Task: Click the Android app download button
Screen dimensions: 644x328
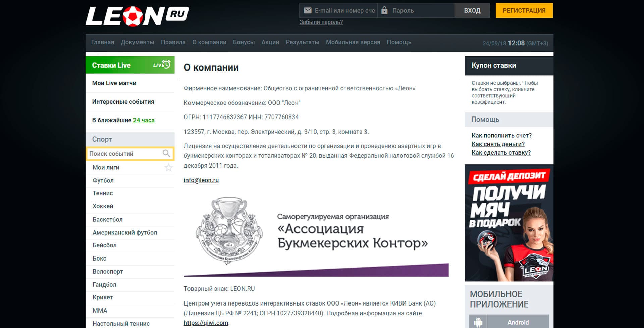Action: (509, 322)
